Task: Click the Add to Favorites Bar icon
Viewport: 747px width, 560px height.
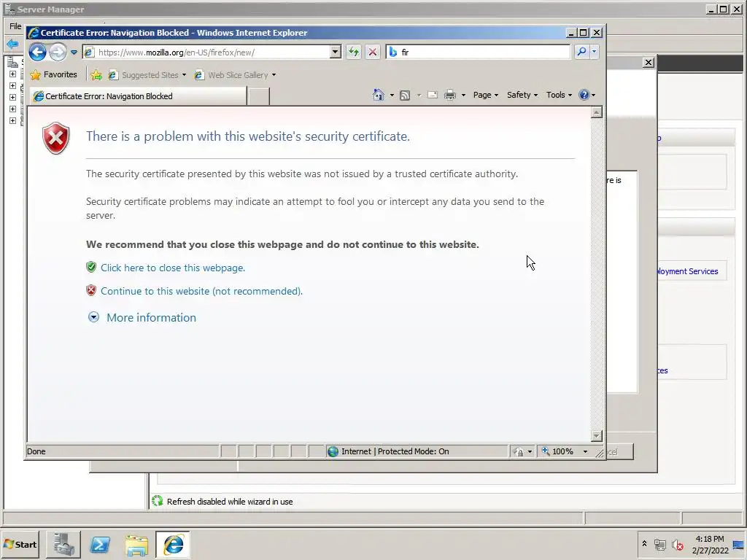Action: click(96, 75)
